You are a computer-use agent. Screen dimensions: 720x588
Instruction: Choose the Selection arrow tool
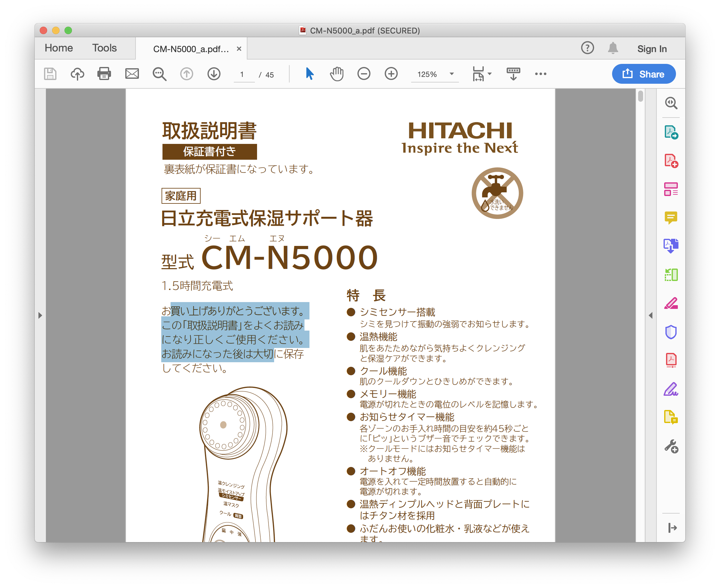pyautogui.click(x=309, y=74)
